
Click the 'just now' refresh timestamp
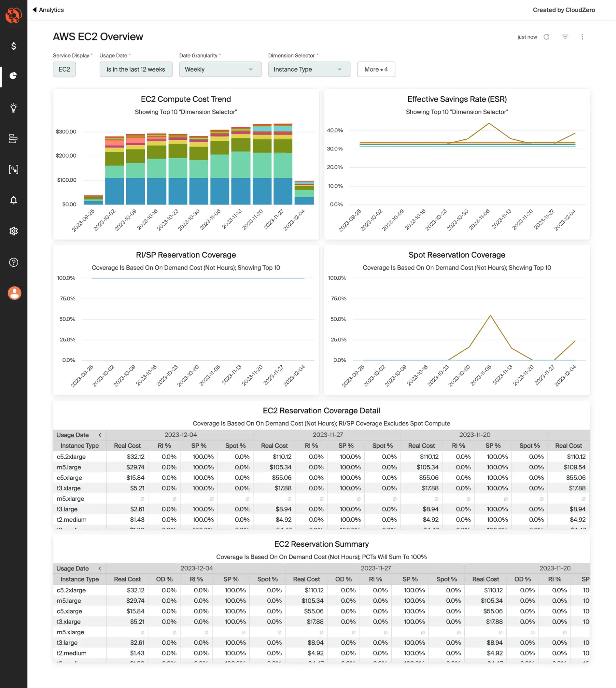click(x=527, y=37)
